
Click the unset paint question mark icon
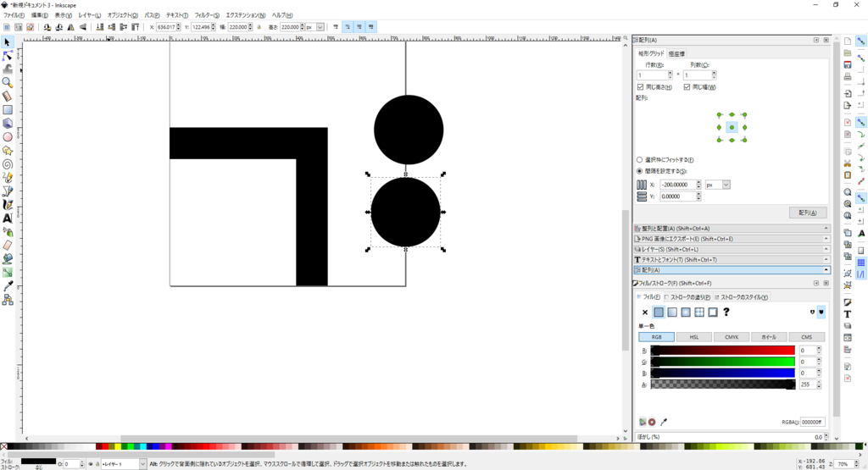coord(726,312)
